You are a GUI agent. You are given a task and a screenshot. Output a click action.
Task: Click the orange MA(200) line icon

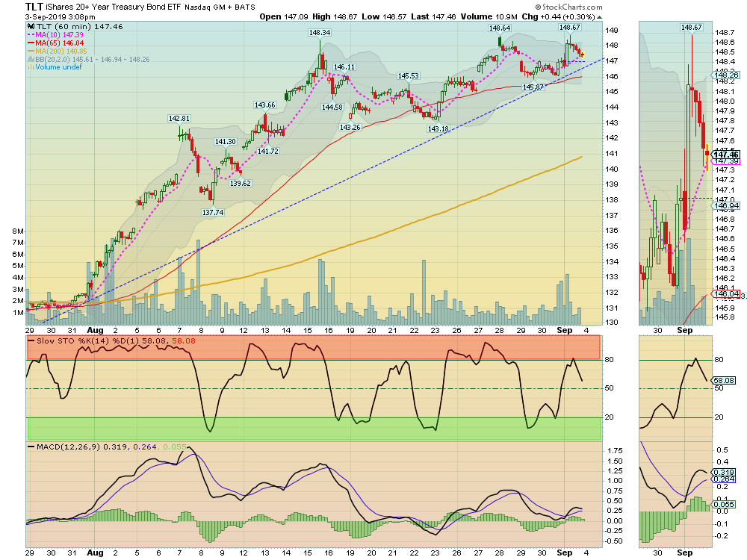(31, 50)
